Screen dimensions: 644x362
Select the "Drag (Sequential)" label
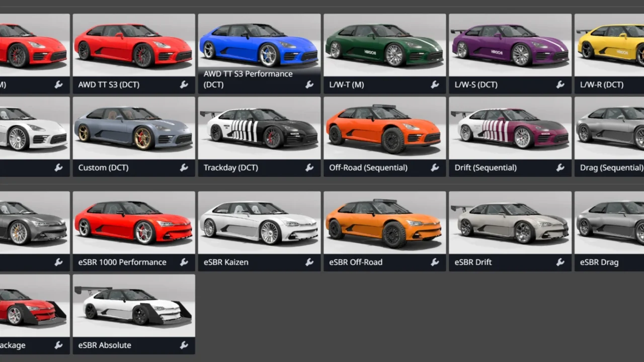point(612,167)
